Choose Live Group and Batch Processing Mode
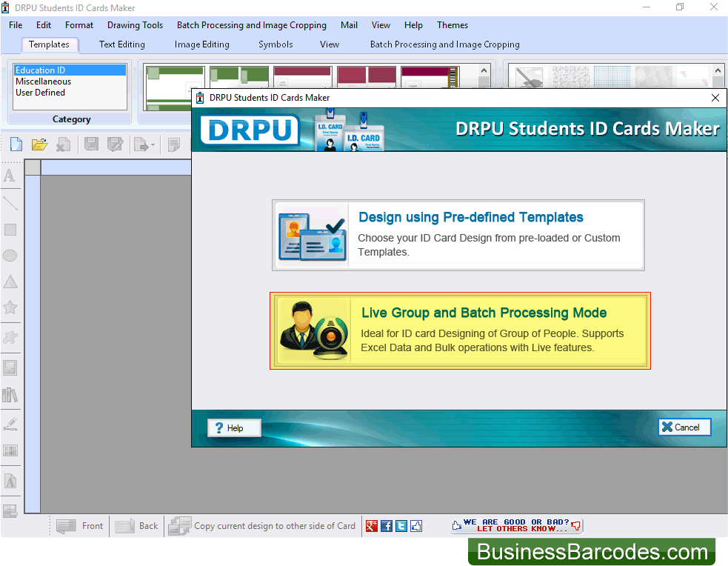 point(460,330)
